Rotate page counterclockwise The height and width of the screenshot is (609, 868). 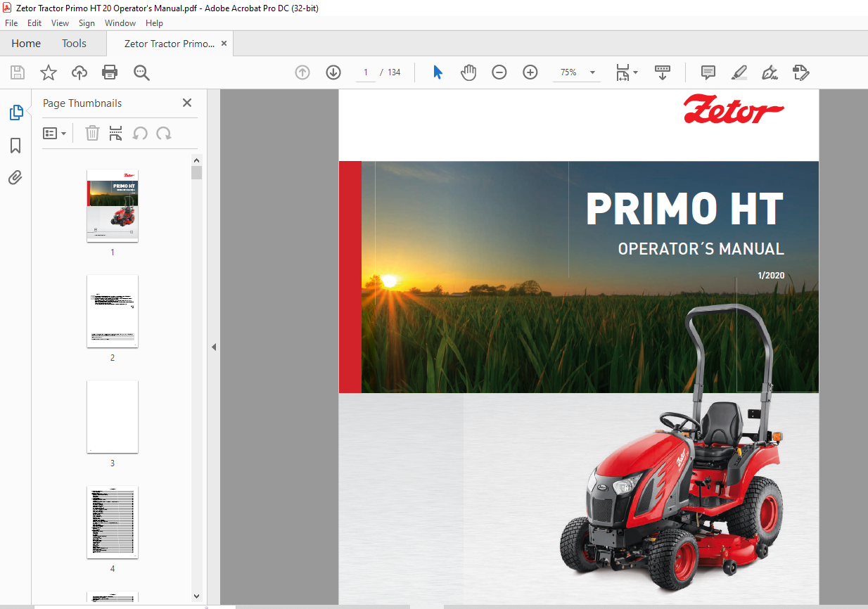coord(140,133)
